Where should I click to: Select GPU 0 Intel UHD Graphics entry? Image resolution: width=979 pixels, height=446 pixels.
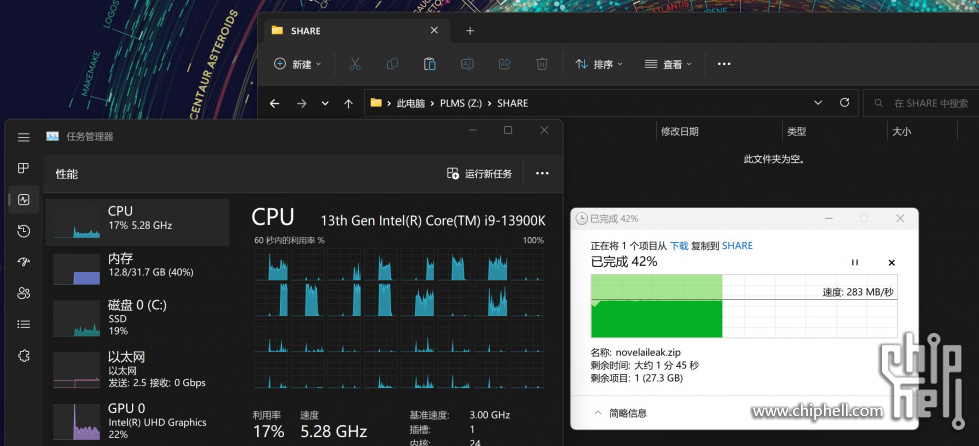[137, 421]
